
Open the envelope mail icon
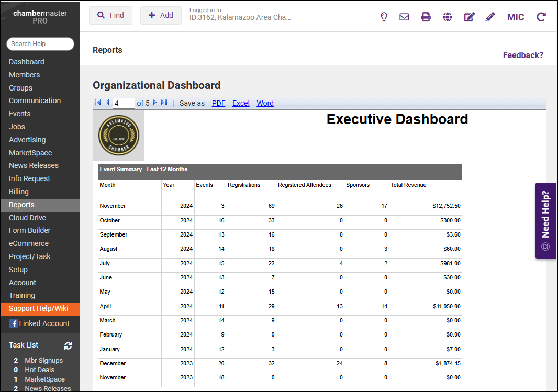click(404, 17)
